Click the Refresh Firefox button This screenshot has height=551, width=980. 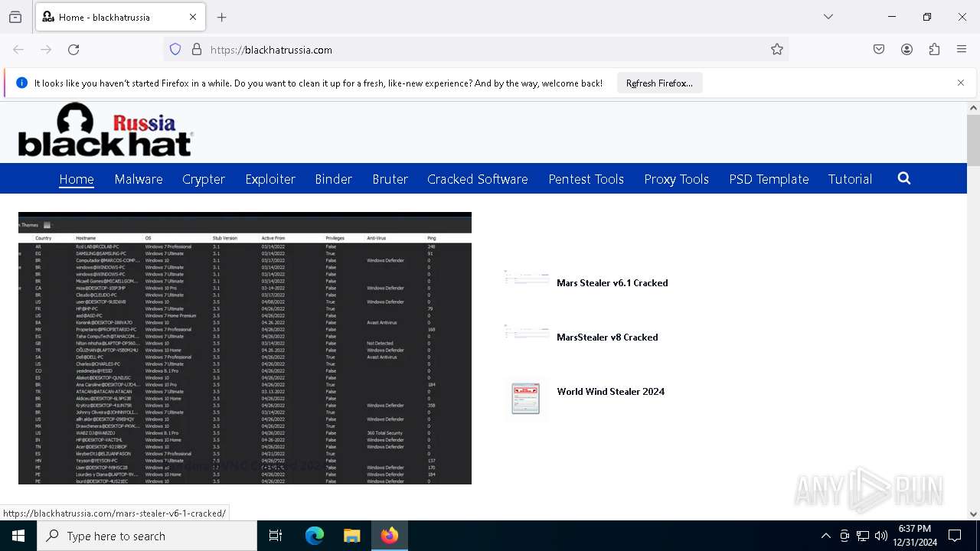[659, 83]
